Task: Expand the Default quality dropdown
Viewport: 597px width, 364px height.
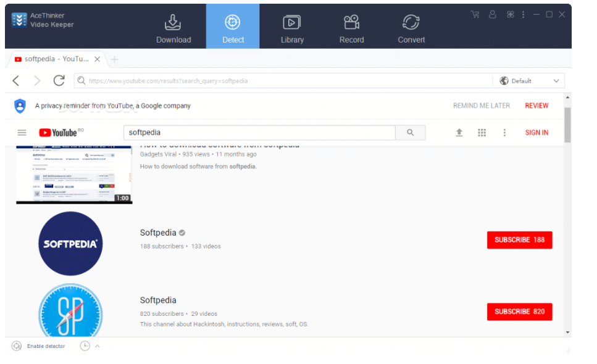Action: [529, 81]
